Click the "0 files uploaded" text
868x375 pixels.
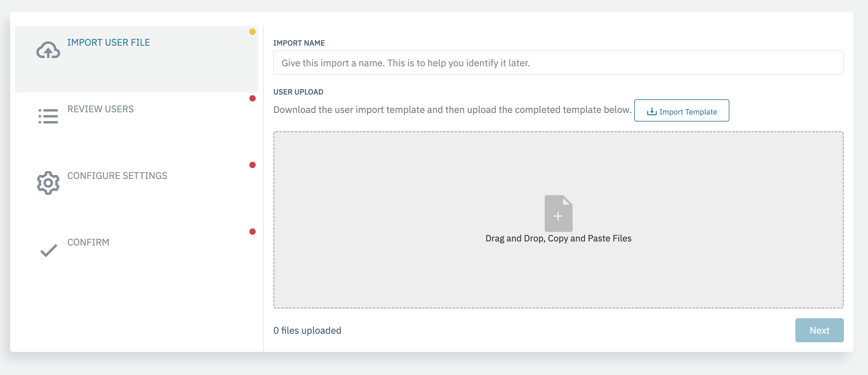pyautogui.click(x=307, y=330)
